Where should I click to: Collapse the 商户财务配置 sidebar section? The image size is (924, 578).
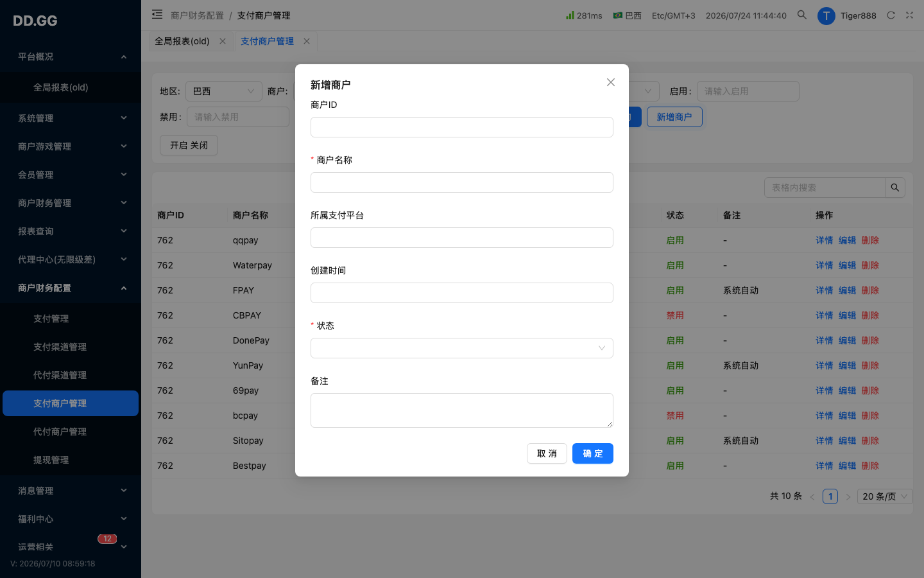click(x=71, y=288)
